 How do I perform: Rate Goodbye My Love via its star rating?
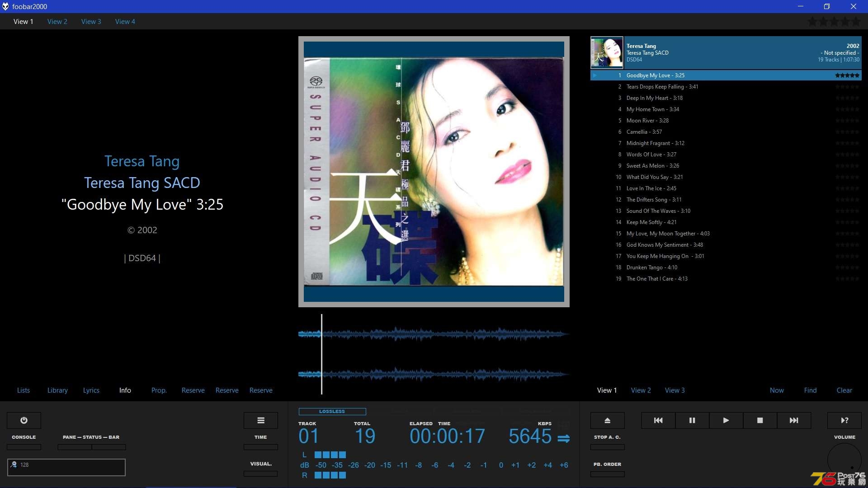click(x=847, y=75)
